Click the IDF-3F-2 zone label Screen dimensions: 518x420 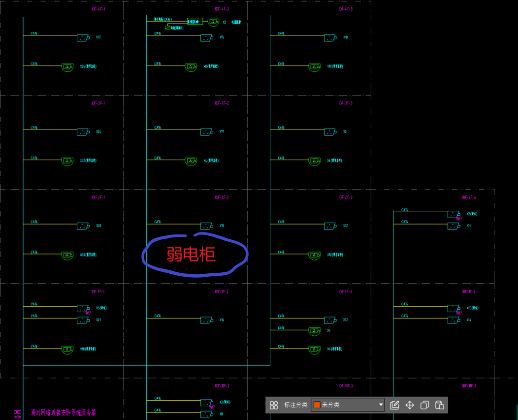point(222,103)
